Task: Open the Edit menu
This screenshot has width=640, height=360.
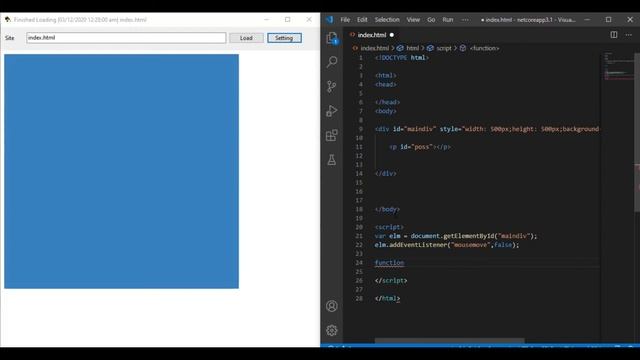Action: pos(362,20)
